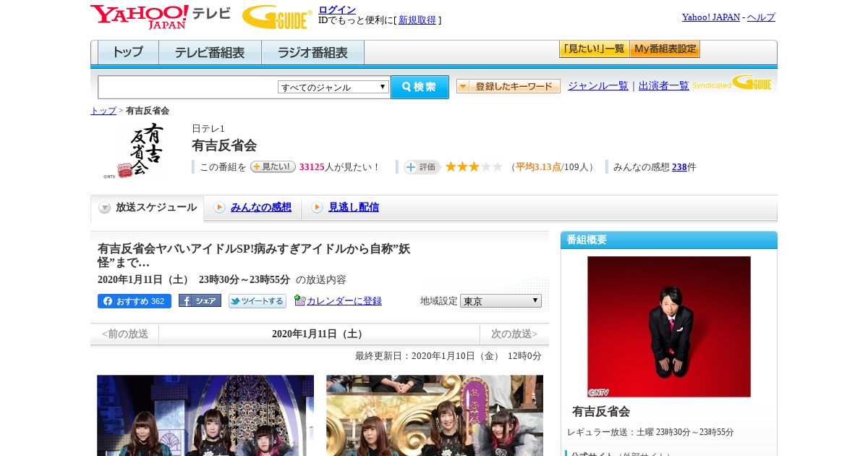The height and width of the screenshot is (456, 868).
Task: Switch to テレビ番組表 tab
Action: 210,53
